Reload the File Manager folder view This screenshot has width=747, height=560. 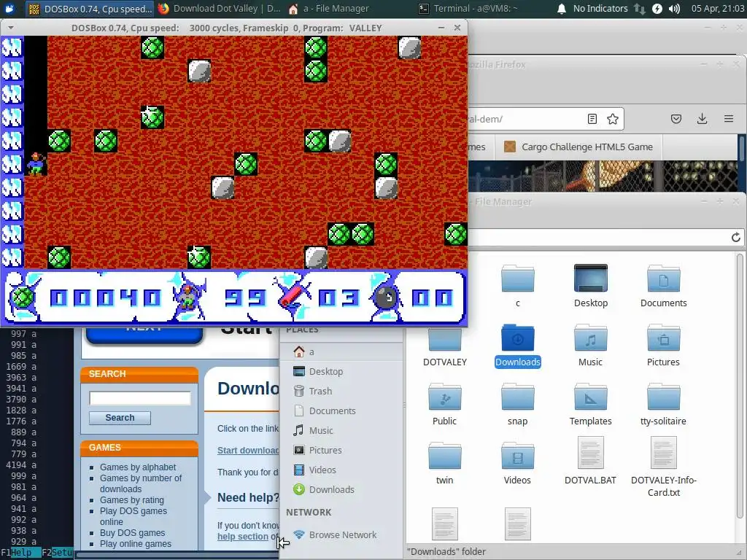pyautogui.click(x=735, y=237)
